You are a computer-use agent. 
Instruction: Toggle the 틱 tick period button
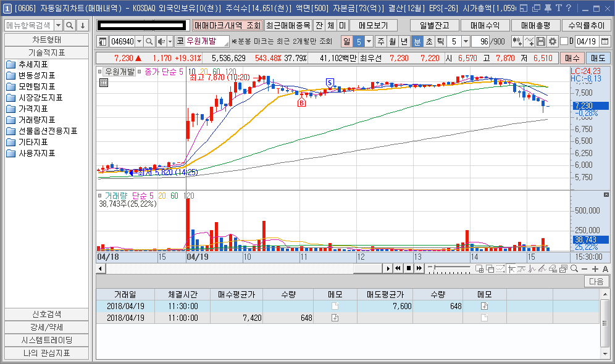(x=441, y=41)
